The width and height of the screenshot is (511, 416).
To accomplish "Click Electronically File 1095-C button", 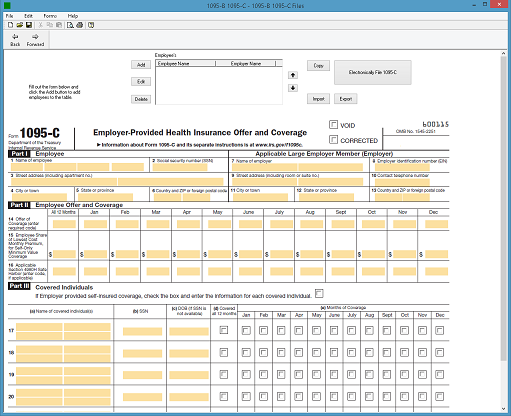I will [373, 72].
